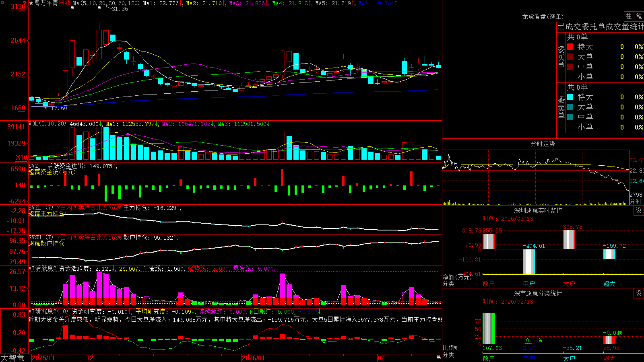Click the 超赢资金流(万元) yellow label
Viewport: 644px width, 362px height.
[x=52, y=172]
